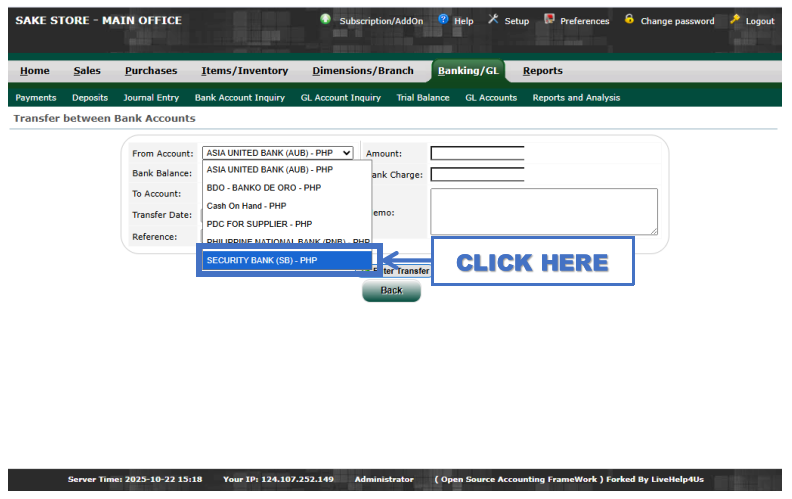
Task: Go to Items/Inventory tab
Action: click(x=244, y=71)
